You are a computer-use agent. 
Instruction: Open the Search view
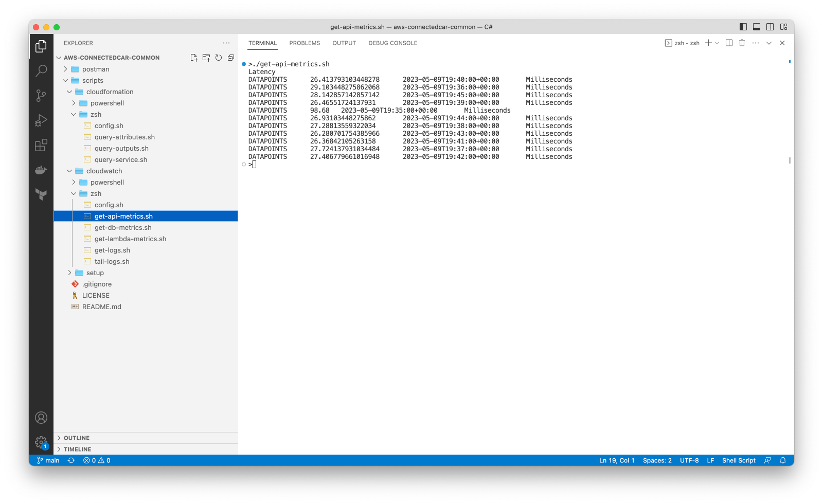tap(41, 70)
